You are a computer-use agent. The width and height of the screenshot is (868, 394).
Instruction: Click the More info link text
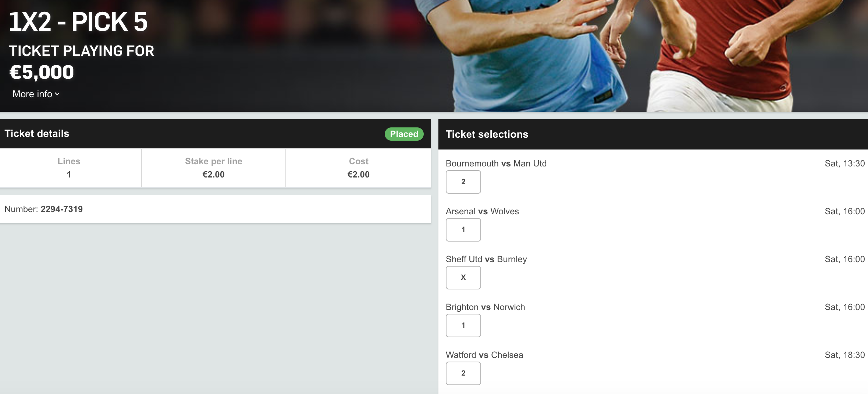(32, 94)
